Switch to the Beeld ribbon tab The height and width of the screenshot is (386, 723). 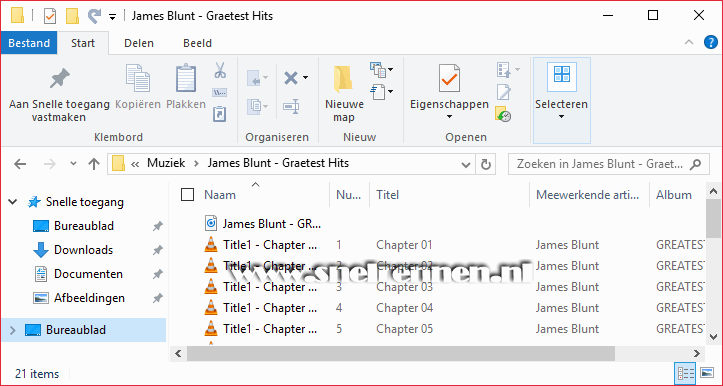tap(197, 43)
